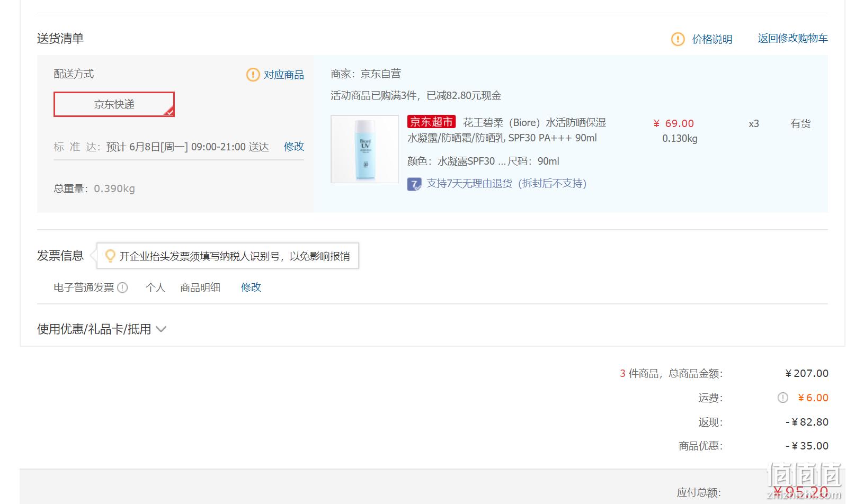Modify invoice info via 修改 link
846x504 pixels.
coord(251,287)
